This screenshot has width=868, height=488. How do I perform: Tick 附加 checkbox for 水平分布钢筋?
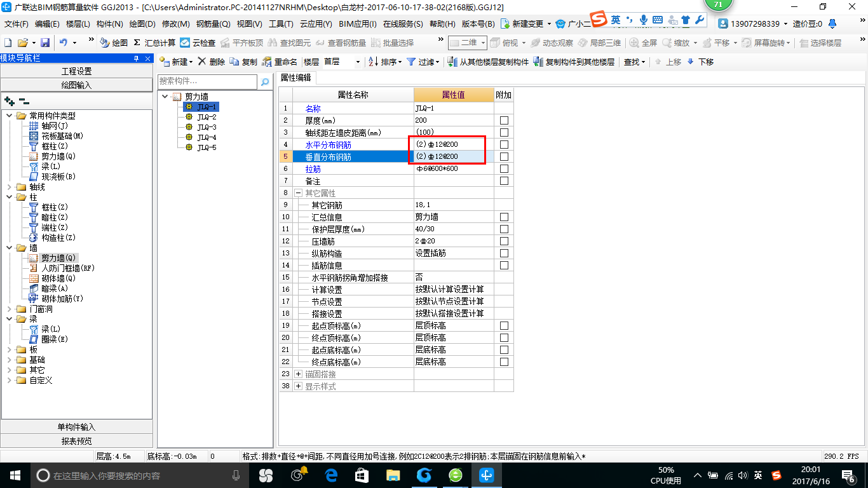point(504,144)
